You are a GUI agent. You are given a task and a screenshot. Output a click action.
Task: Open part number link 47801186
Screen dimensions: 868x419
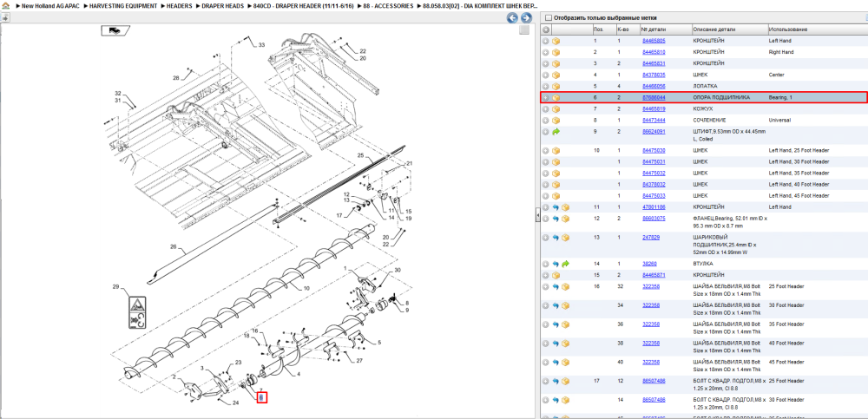pyautogui.click(x=654, y=207)
